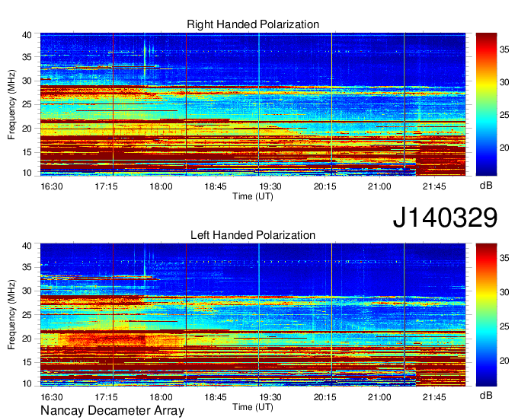Click the 10 MHz frequency tick, Right Handed plot
Screen dimensions: 518x420
pyautogui.click(x=27, y=173)
